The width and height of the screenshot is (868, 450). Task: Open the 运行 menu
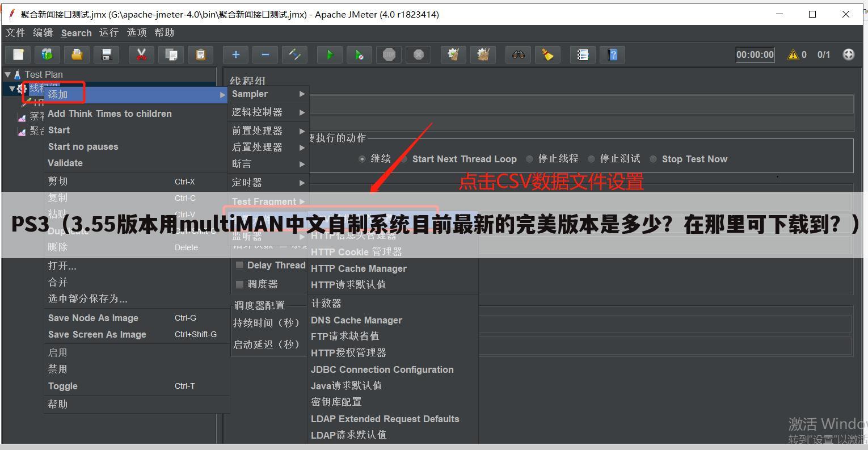coord(109,33)
